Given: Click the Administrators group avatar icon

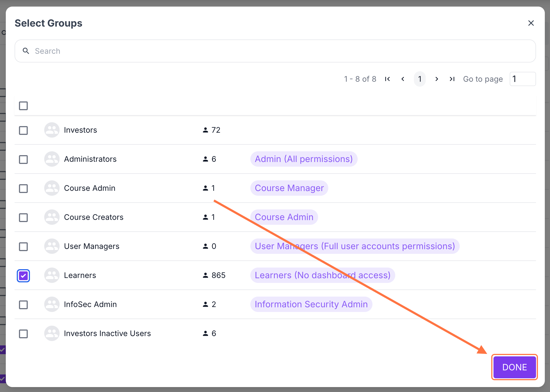Looking at the screenshot, I should [x=52, y=159].
